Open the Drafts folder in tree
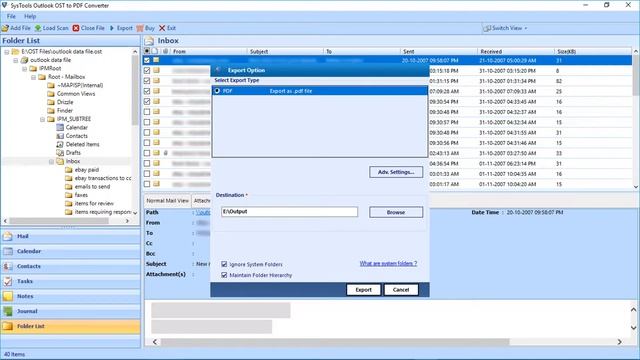The height and width of the screenshot is (360, 640). pos(73,153)
